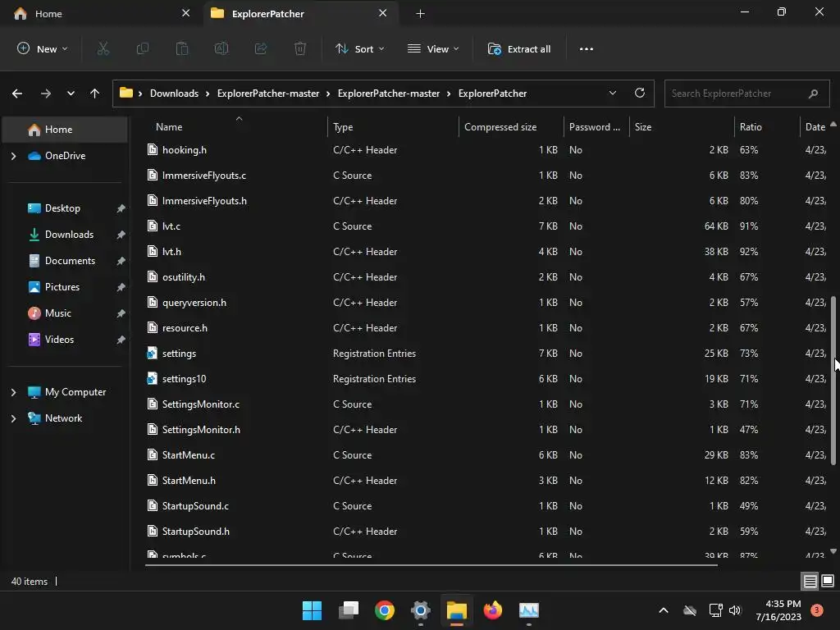Show hidden system tray icons
Screen dimensions: 840x630
663,610
